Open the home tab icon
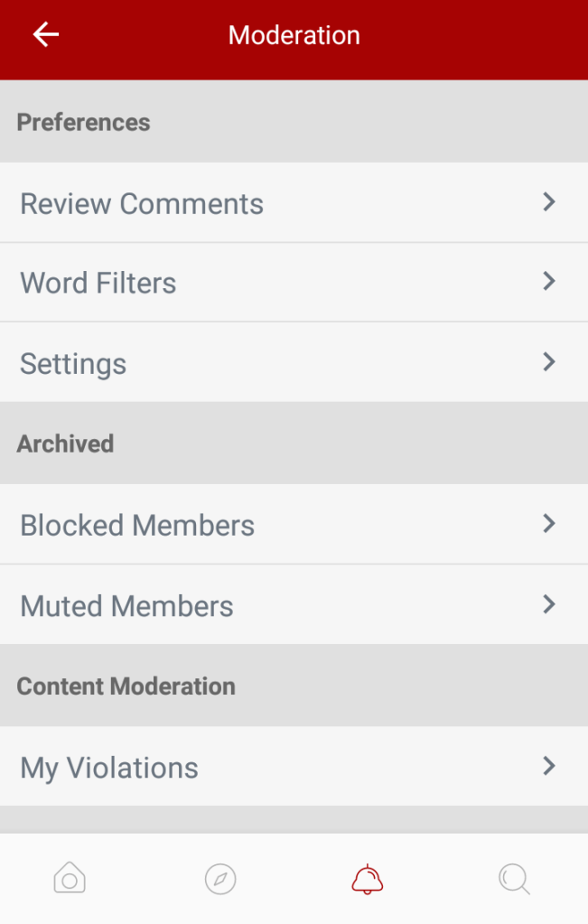Image resolution: width=588 pixels, height=924 pixels. 70,878
